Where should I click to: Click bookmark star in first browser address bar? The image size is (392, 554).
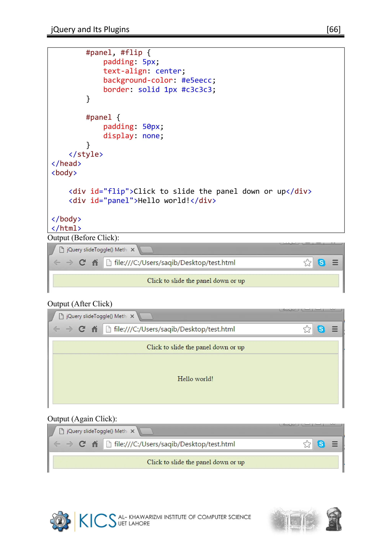307,262
